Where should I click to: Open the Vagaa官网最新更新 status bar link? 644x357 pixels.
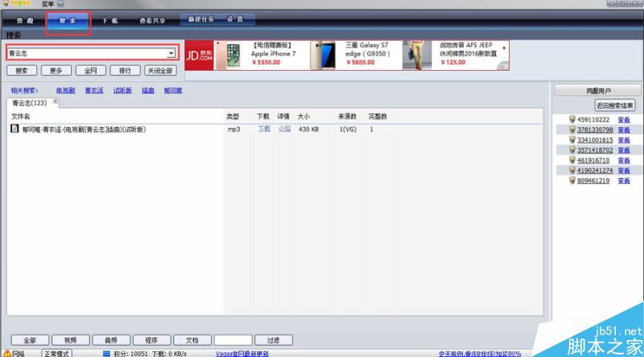[242, 354]
